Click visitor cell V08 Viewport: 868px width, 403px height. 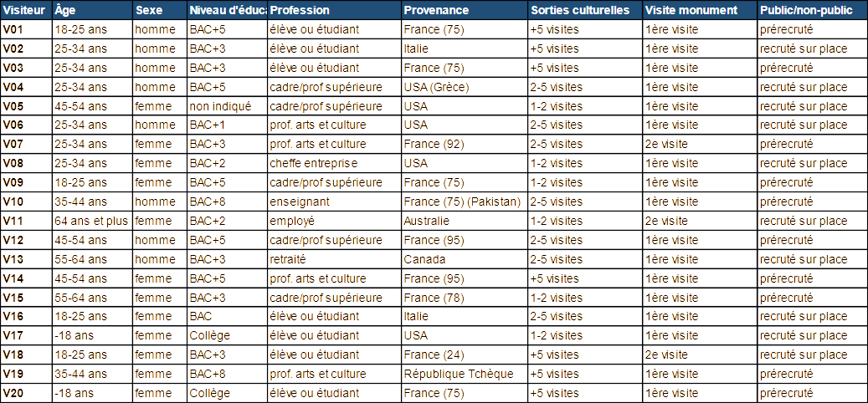[27, 164]
